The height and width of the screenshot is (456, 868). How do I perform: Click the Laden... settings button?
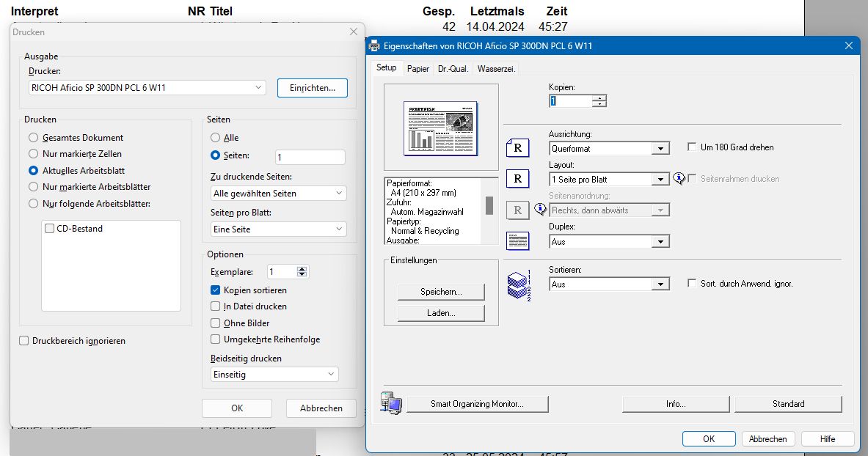click(441, 312)
